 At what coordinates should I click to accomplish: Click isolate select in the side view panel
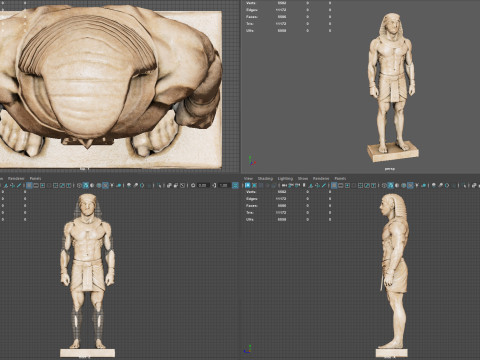(465, 185)
